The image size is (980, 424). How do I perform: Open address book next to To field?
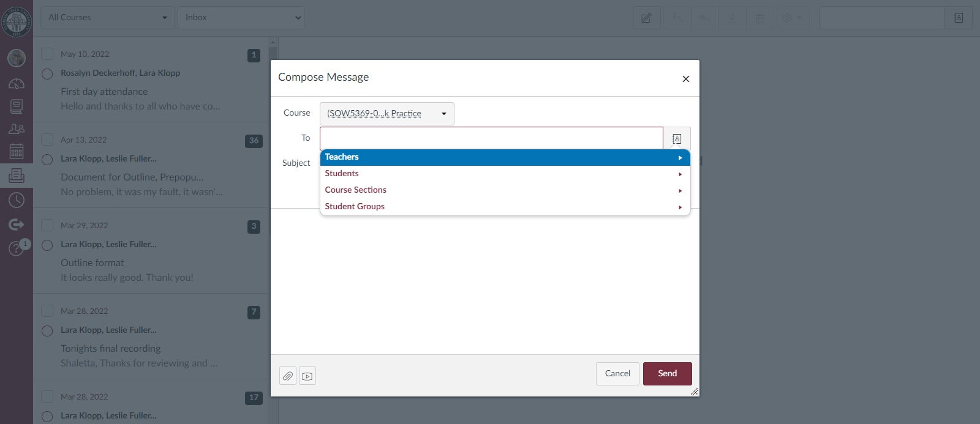(676, 138)
